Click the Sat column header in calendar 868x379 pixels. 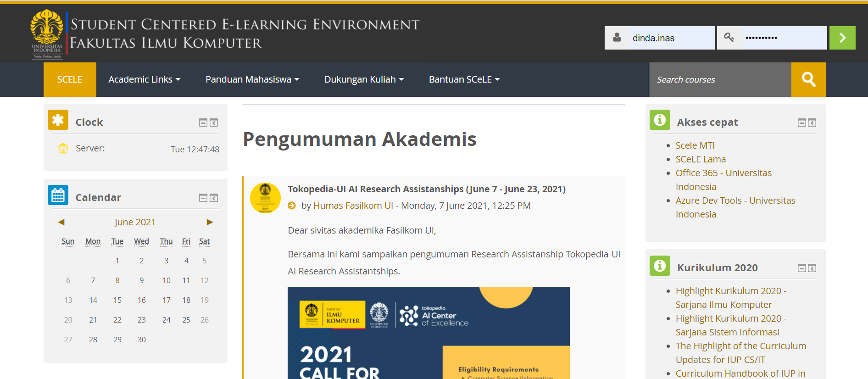[205, 241]
